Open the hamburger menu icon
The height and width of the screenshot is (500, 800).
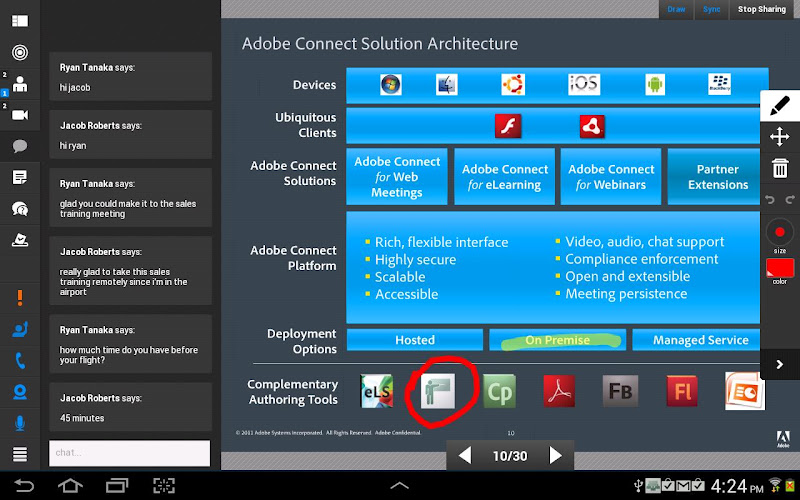20,454
